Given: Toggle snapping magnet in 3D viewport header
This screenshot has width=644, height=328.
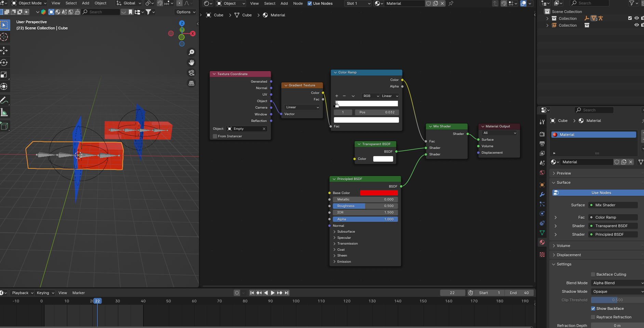Looking at the screenshot, I should tap(160, 3).
